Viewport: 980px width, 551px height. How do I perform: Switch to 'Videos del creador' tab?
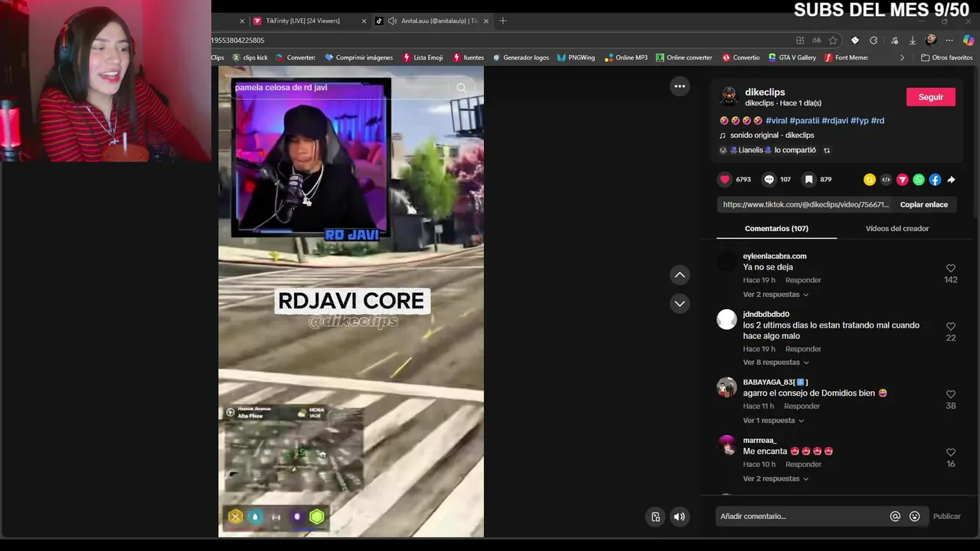[x=897, y=229]
